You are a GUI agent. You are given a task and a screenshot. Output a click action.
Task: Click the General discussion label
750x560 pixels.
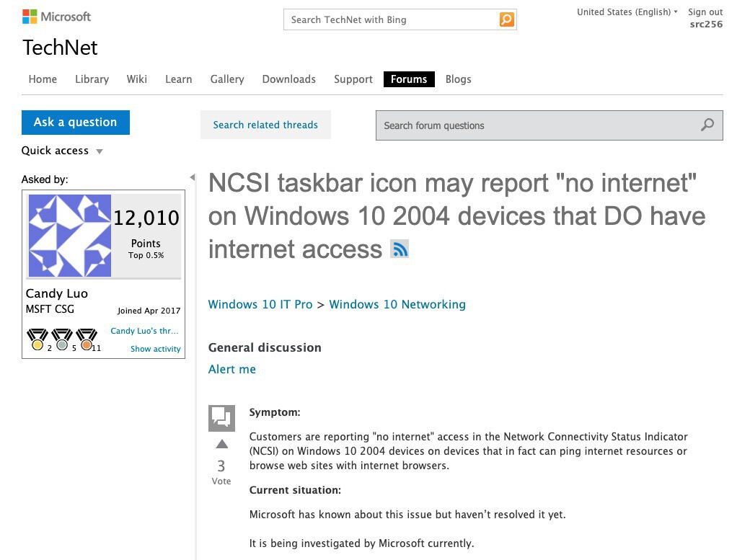[265, 347]
